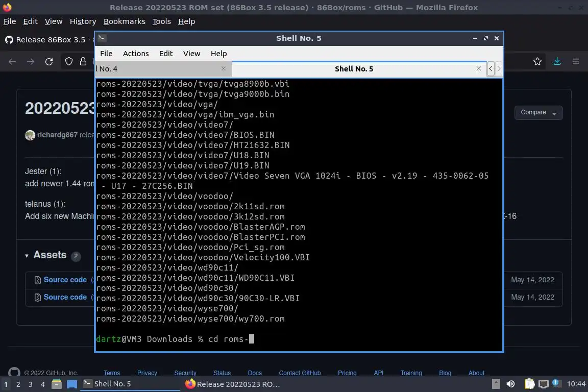Download second Source code asset
The height and width of the screenshot is (392, 588).
point(65,297)
